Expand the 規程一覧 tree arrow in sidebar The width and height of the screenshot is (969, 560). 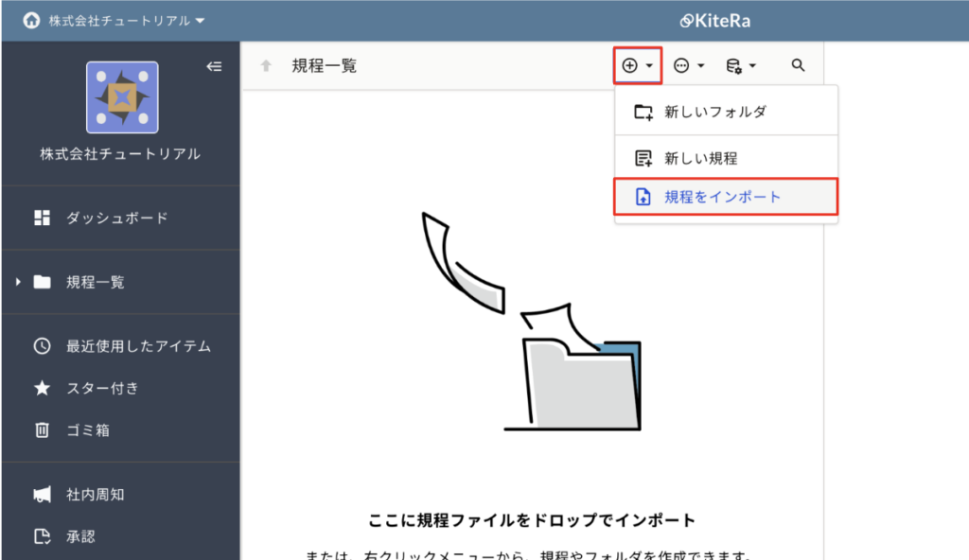[x=18, y=282]
